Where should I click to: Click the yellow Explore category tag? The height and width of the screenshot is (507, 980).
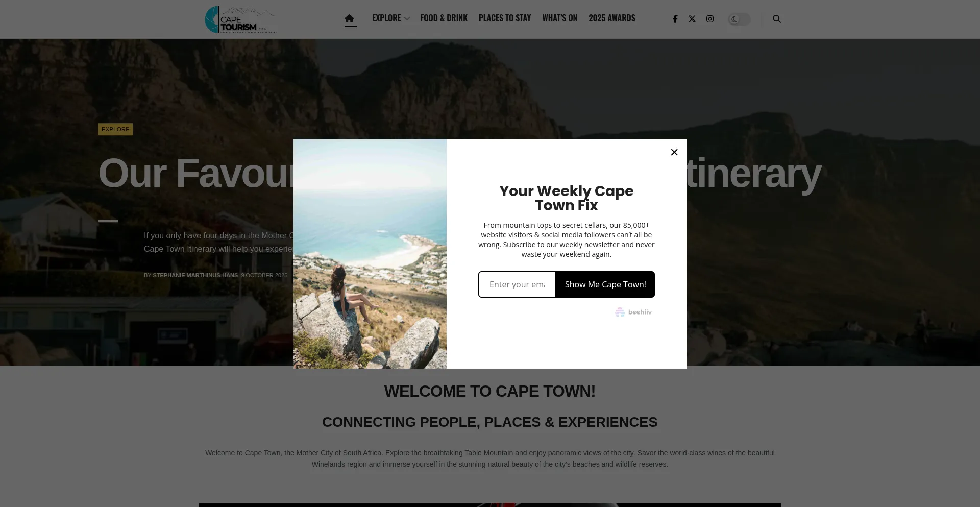coord(115,129)
